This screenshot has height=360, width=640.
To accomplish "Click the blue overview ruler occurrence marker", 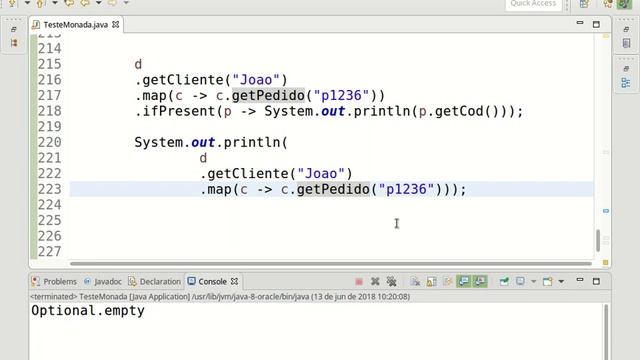I will (x=606, y=211).
